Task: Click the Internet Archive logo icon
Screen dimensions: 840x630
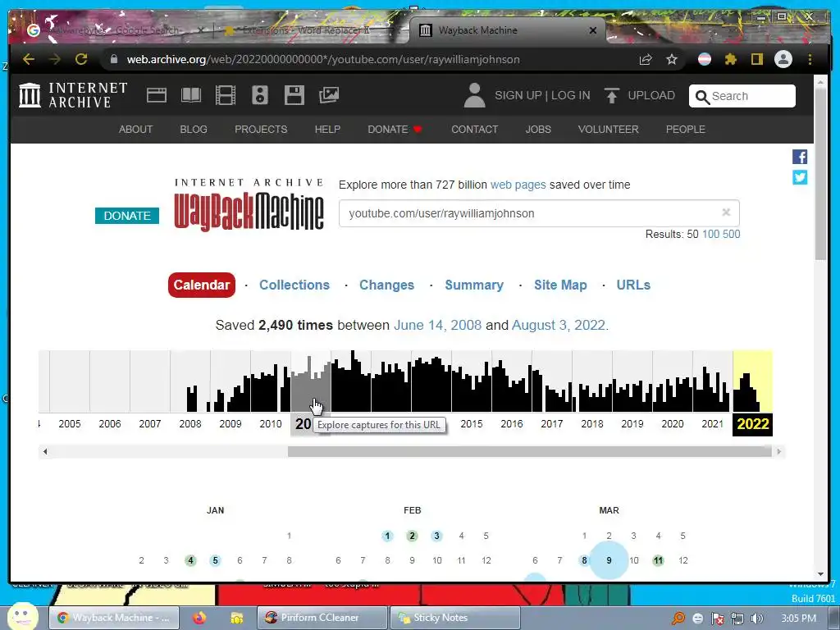Action: pyautogui.click(x=30, y=95)
